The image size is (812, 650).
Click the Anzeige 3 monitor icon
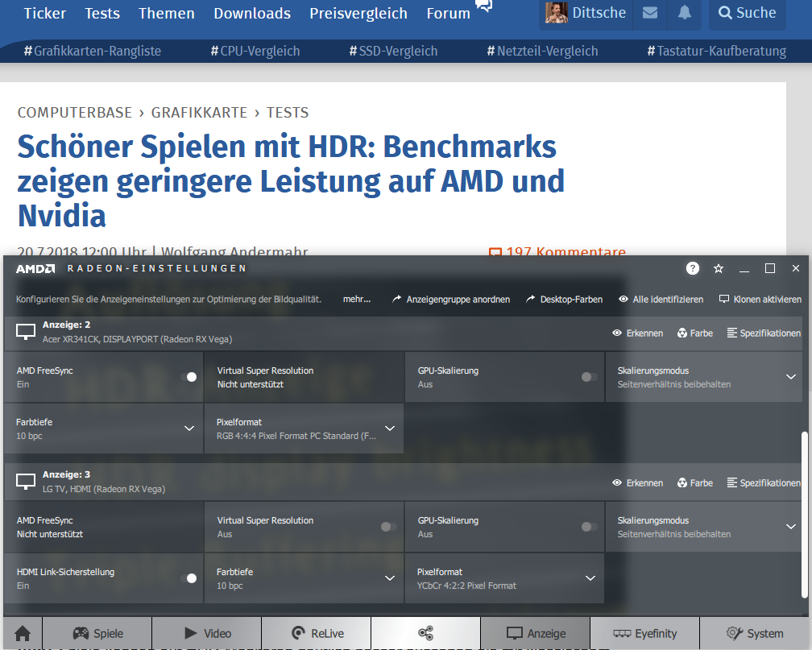coord(26,481)
